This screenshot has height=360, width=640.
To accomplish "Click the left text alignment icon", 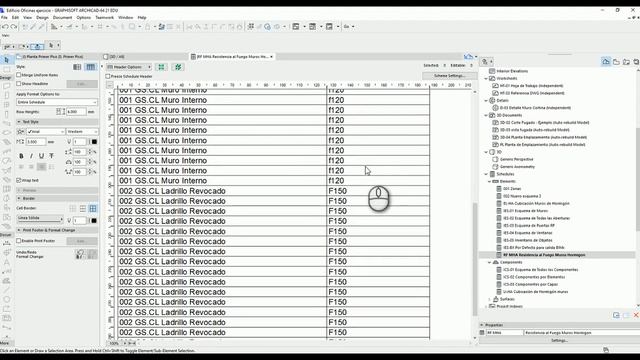I will click(21, 167).
